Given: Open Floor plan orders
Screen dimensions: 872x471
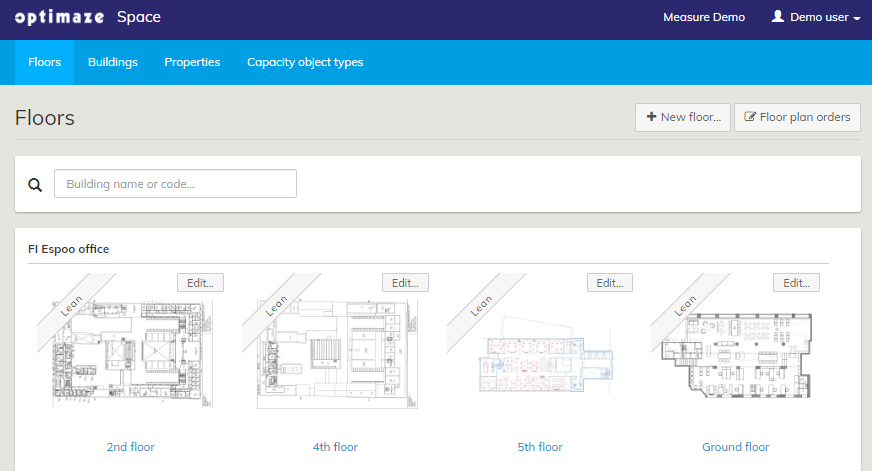Looking at the screenshot, I should click(x=797, y=117).
